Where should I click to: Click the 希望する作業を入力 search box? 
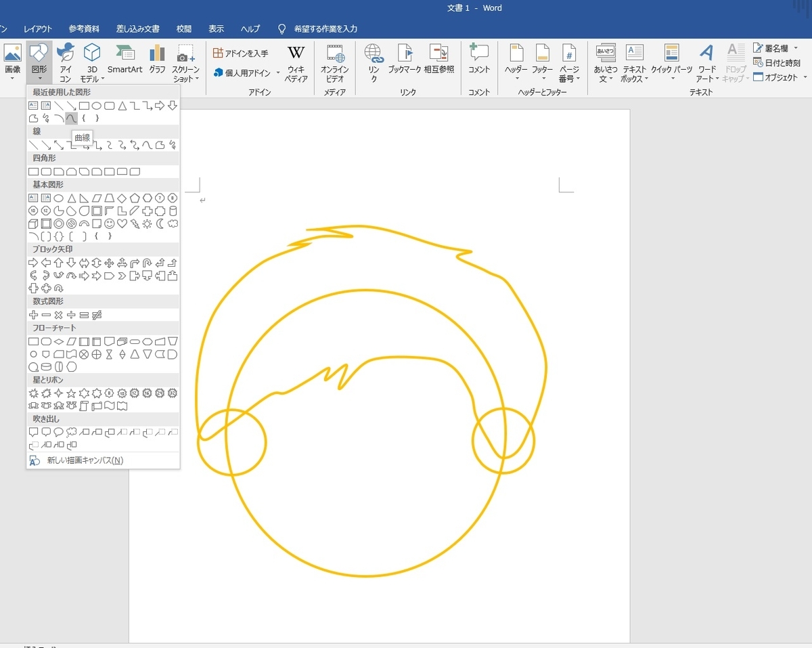point(325,29)
